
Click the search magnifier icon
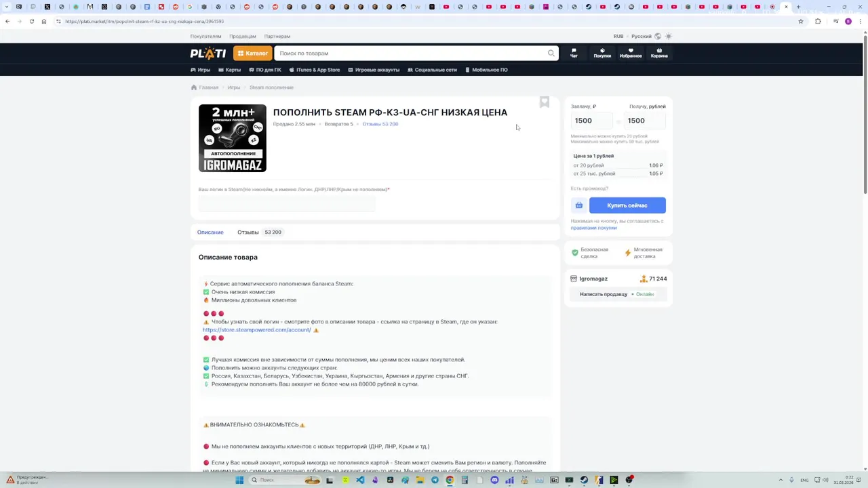coord(551,53)
